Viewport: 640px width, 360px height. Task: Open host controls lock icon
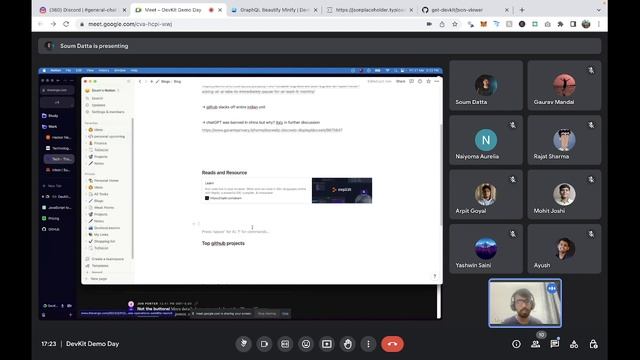click(593, 344)
